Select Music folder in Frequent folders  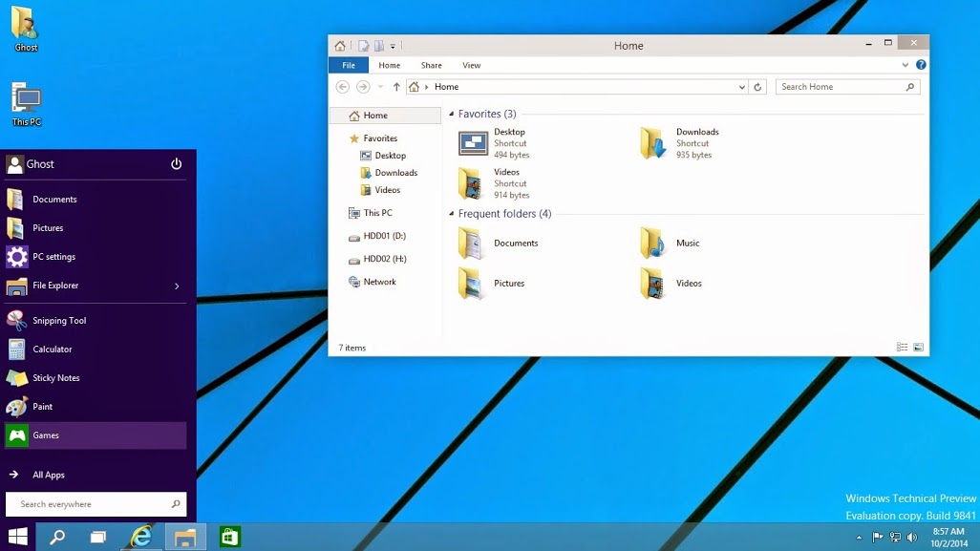point(670,243)
